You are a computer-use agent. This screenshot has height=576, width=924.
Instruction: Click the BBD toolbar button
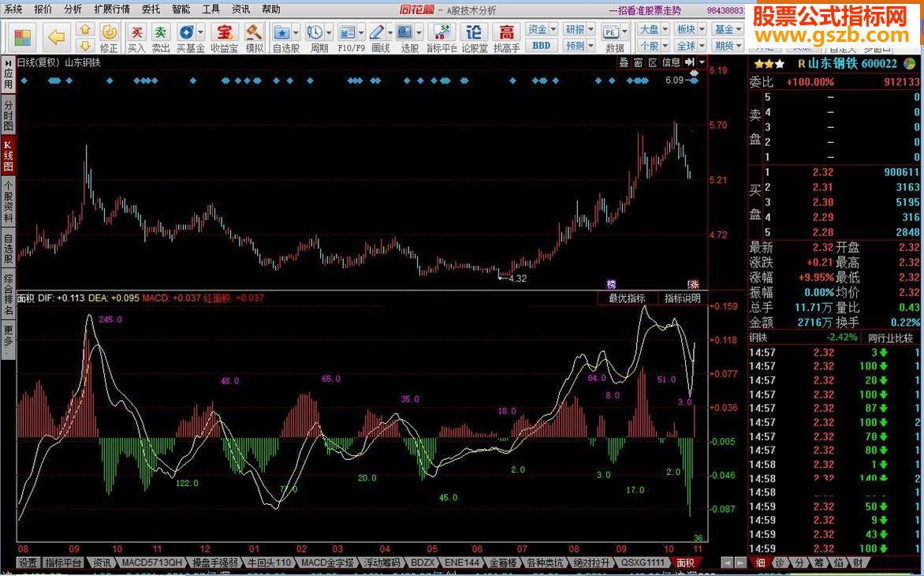click(x=542, y=46)
